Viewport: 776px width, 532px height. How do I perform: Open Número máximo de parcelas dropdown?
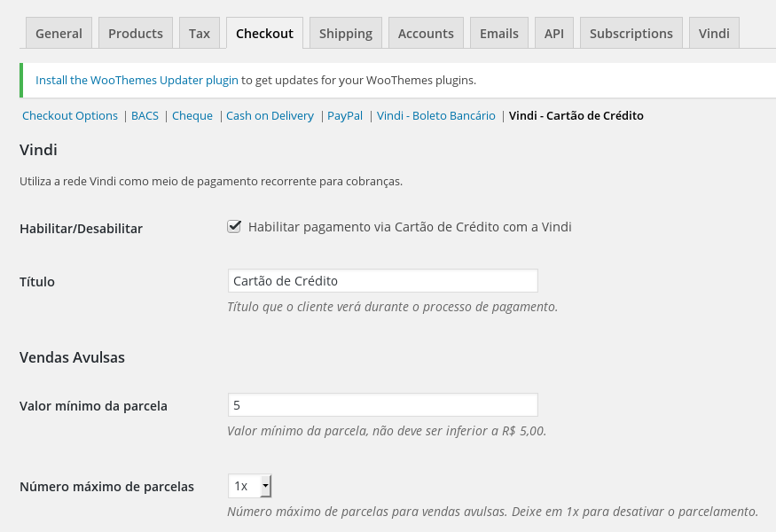(250, 486)
